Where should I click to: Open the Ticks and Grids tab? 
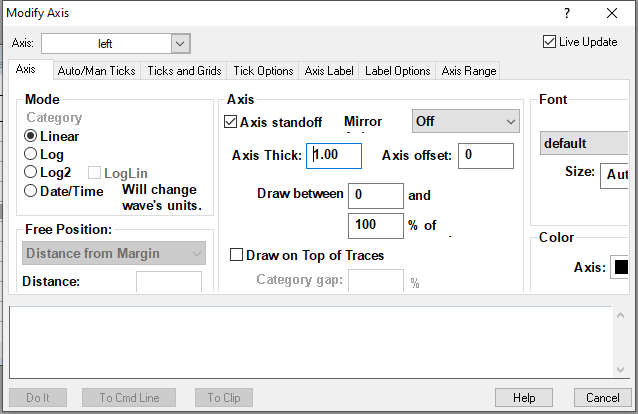tap(184, 71)
